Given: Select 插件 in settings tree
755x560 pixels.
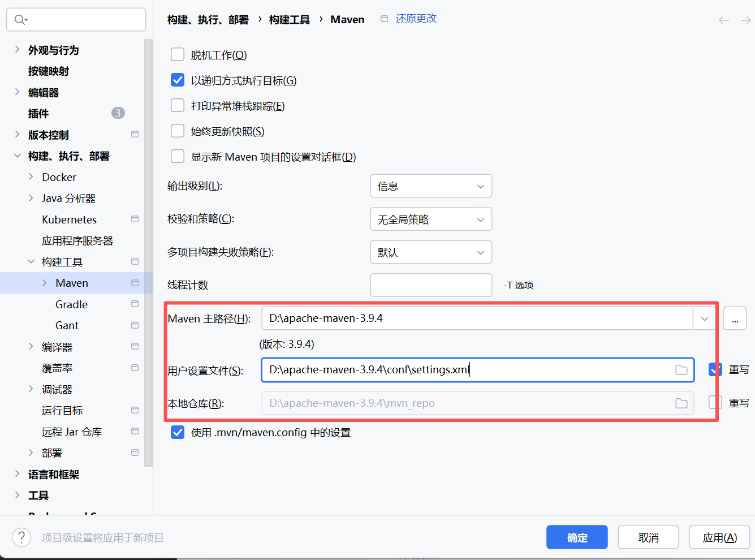Looking at the screenshot, I should (x=38, y=114).
